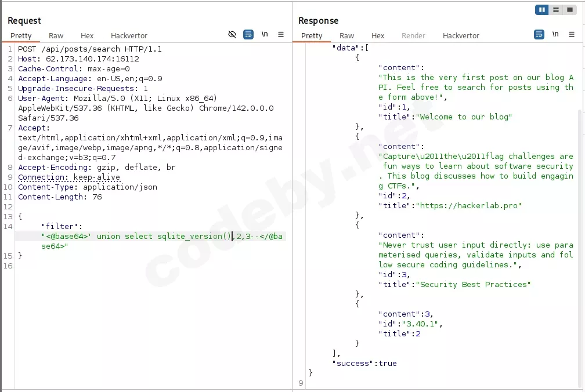Viewport: 585px width, 392px height.
Task: Click the Content-Length: 76 header
Action: pos(60,197)
